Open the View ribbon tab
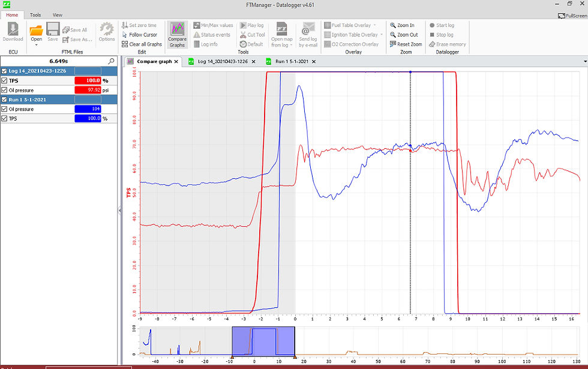Screen dimensions: 588x369 click(x=58, y=15)
